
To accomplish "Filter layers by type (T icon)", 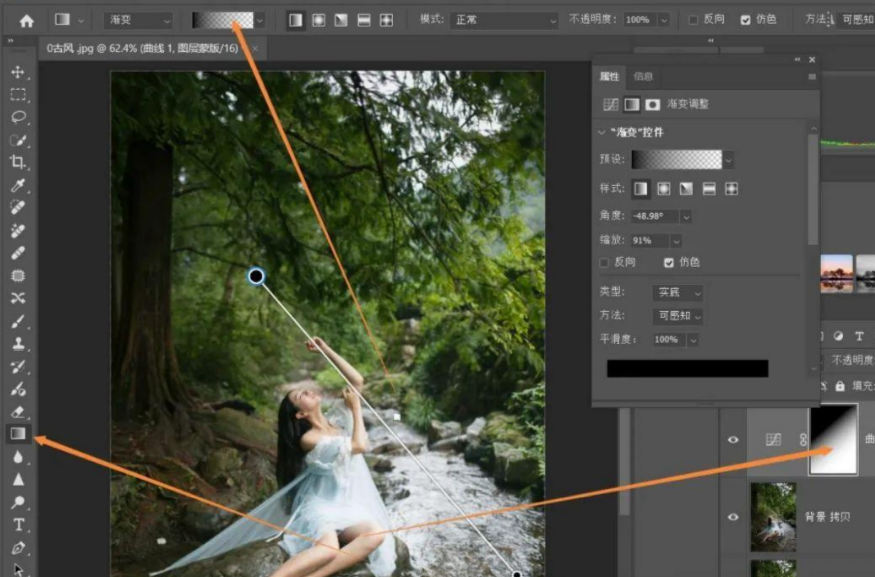I will [x=859, y=336].
